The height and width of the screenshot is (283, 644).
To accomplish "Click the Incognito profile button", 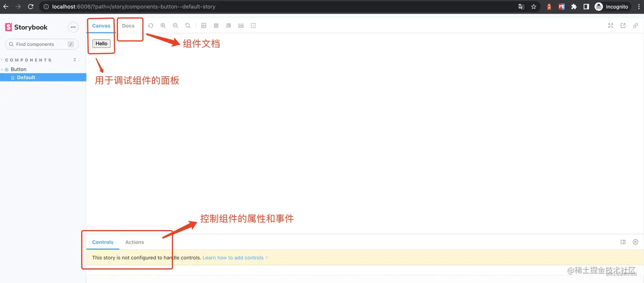I will point(611,7).
